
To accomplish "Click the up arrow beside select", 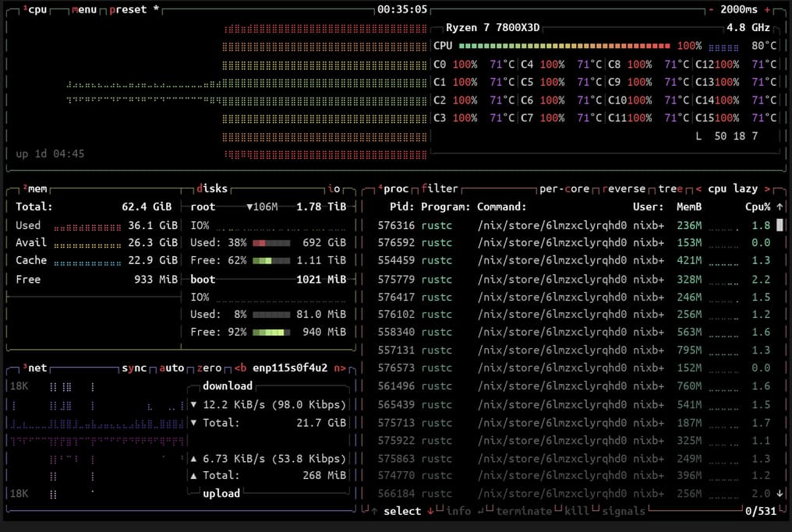I will click(374, 511).
